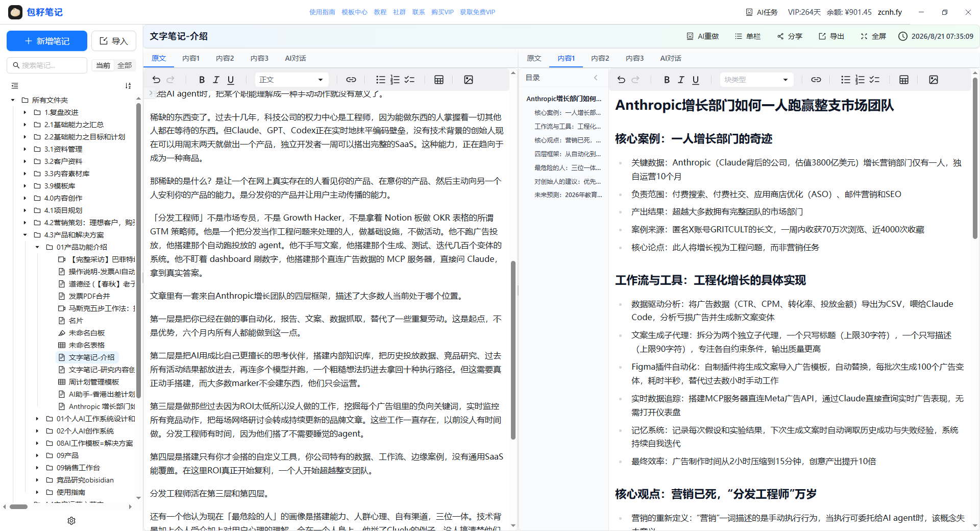Viewport: 980px width, 531px height.
Task: Apply numbered list in the right editor
Action: (x=860, y=80)
